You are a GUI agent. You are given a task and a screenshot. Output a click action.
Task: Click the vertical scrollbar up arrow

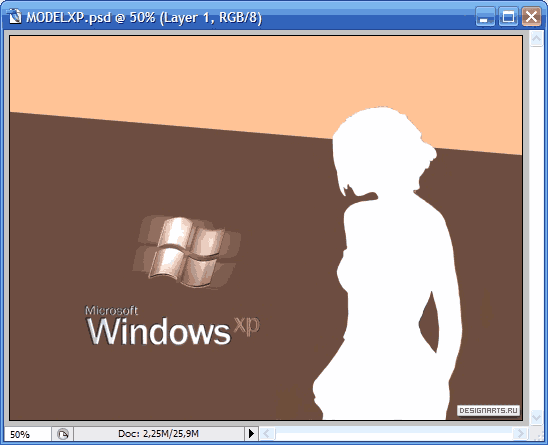536,38
